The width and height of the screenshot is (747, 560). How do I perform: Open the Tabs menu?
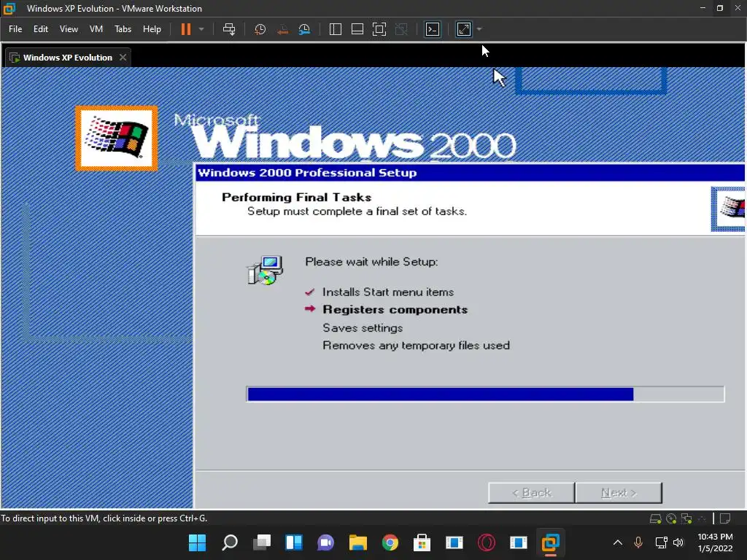click(x=123, y=29)
